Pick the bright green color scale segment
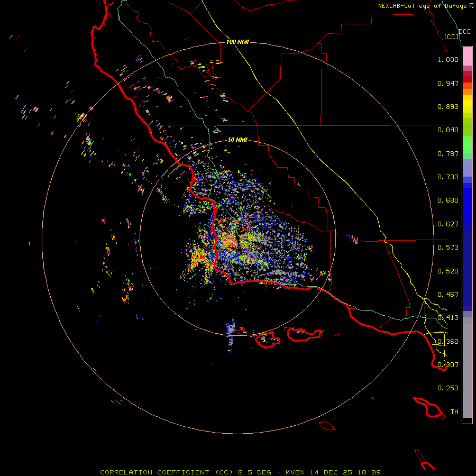 coord(467,144)
